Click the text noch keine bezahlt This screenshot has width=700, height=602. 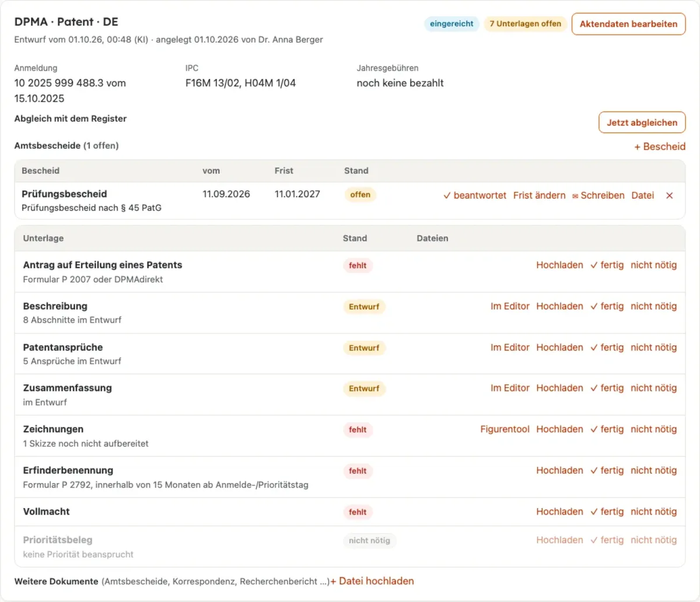coord(400,83)
